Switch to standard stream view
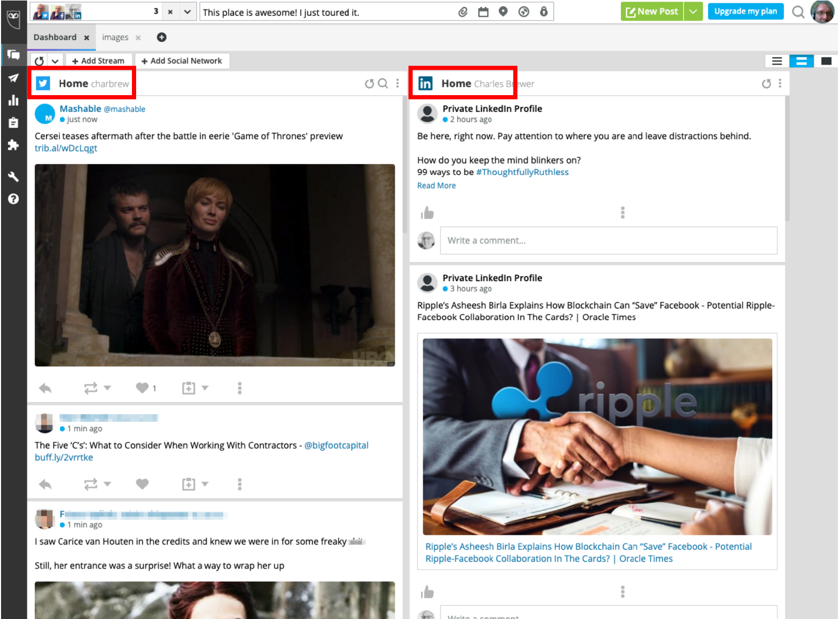The image size is (840, 619). pos(802,61)
